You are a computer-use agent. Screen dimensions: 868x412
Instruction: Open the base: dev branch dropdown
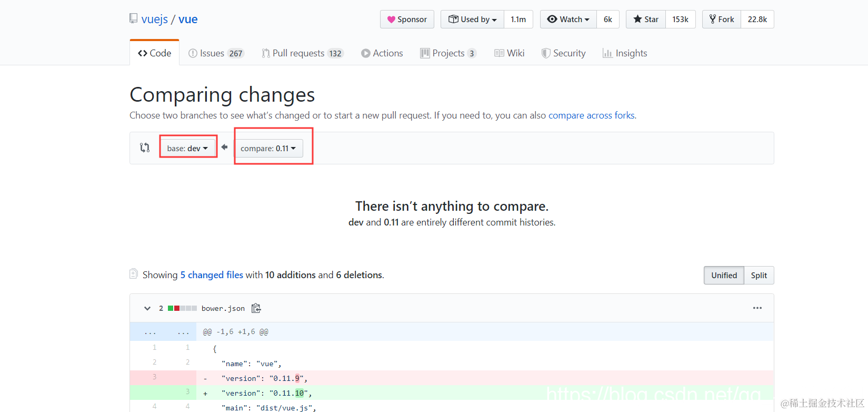(x=188, y=148)
